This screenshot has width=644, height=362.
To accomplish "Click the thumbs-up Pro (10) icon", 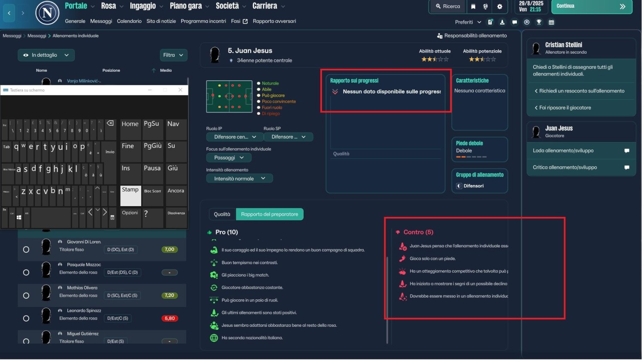I will point(210,233).
